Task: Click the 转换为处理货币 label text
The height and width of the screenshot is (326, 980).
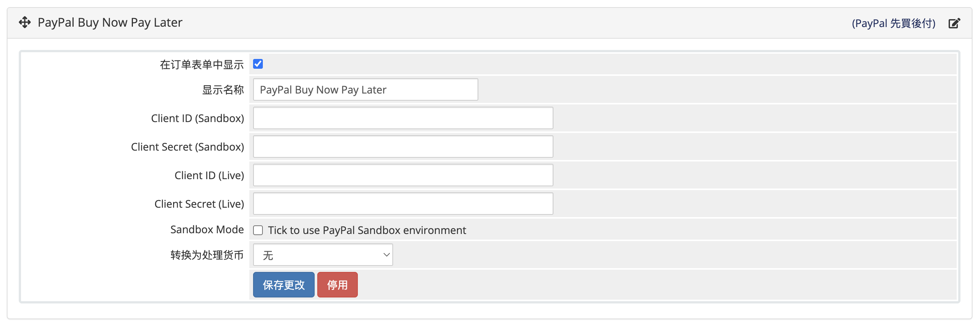Action: coord(207,255)
